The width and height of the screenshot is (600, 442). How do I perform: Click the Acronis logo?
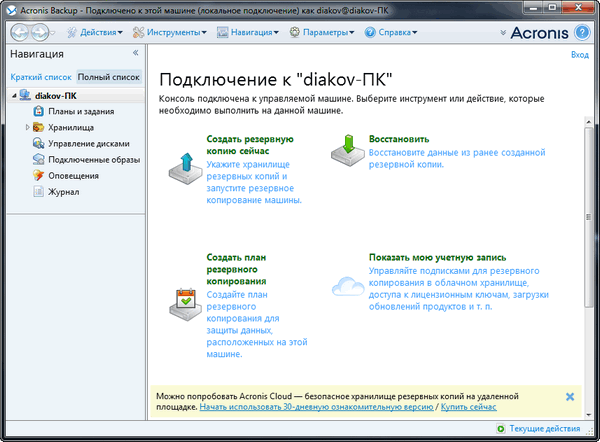point(540,33)
